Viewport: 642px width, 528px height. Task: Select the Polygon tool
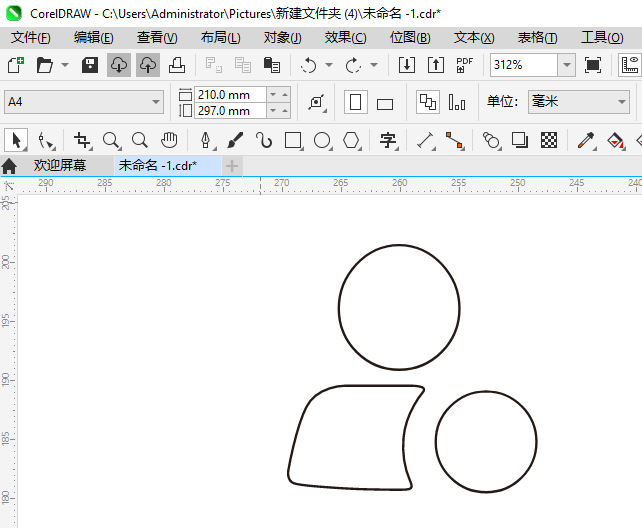tap(352, 141)
